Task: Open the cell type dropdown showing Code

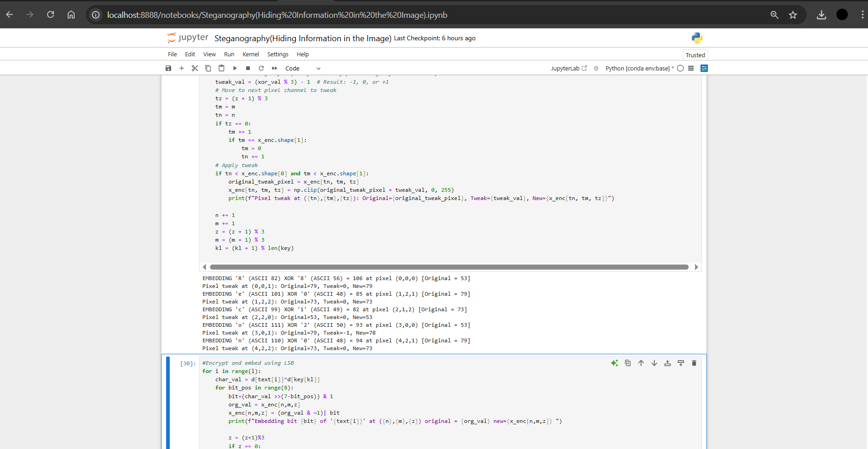Action: coord(303,68)
